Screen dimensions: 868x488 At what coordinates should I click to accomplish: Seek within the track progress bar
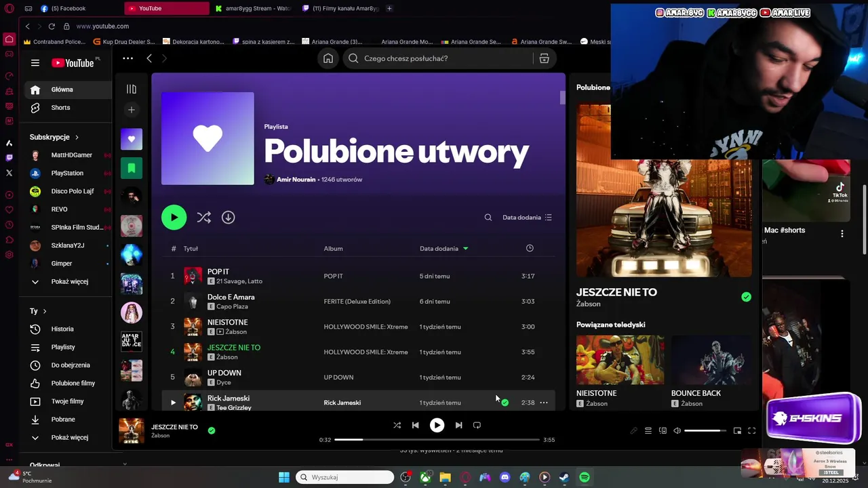point(437,439)
